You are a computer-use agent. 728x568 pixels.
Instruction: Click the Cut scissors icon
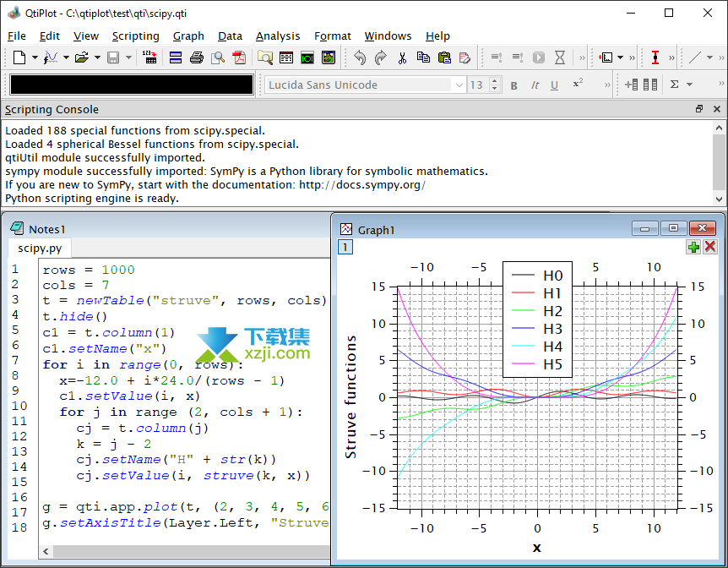[402, 57]
